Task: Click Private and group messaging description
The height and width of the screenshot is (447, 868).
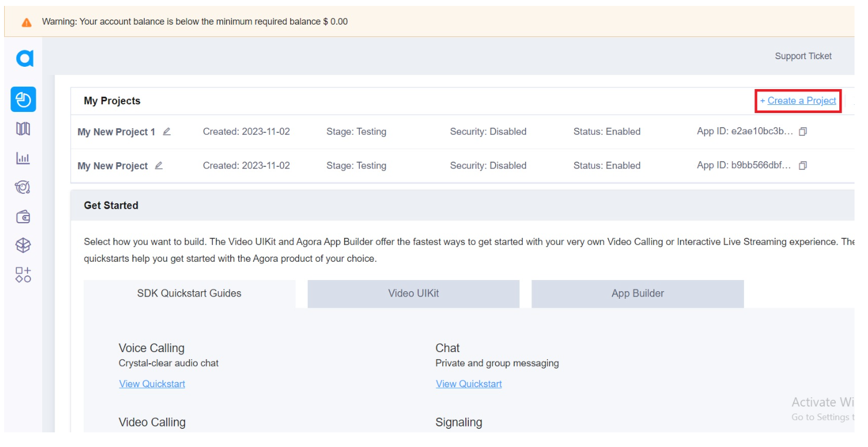Action: click(x=497, y=363)
